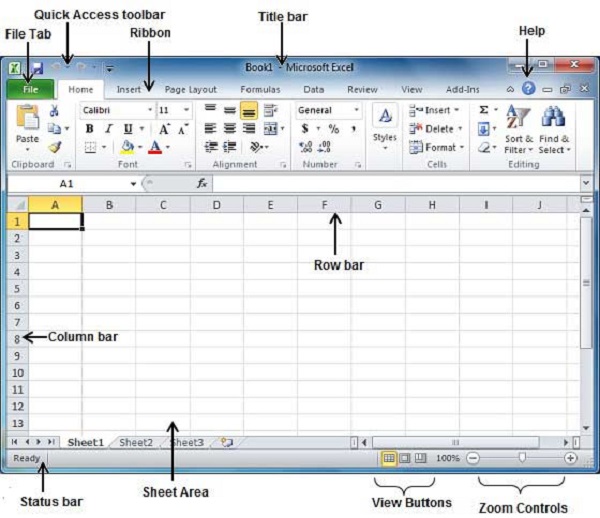Open the General number format dropdown
This screenshot has height=518, width=600.
[x=356, y=110]
